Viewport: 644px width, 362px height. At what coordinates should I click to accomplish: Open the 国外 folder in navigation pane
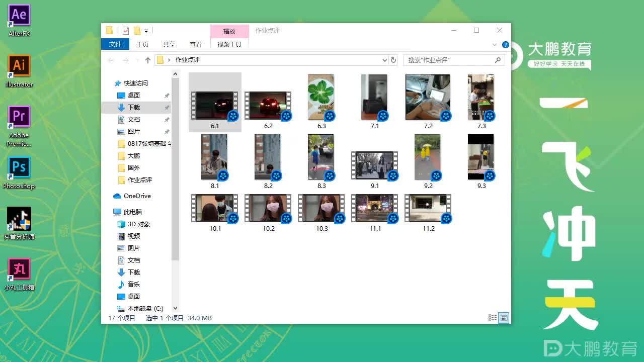point(134,168)
